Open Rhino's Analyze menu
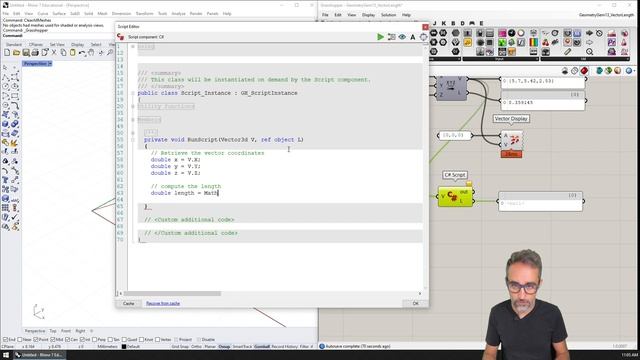 [x=178, y=13]
